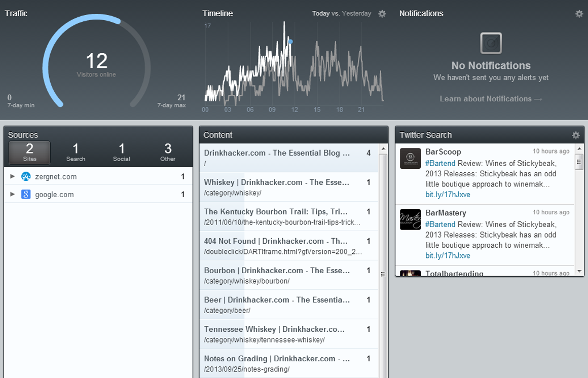Click the Twitter Search scroll up arrow

click(x=579, y=149)
